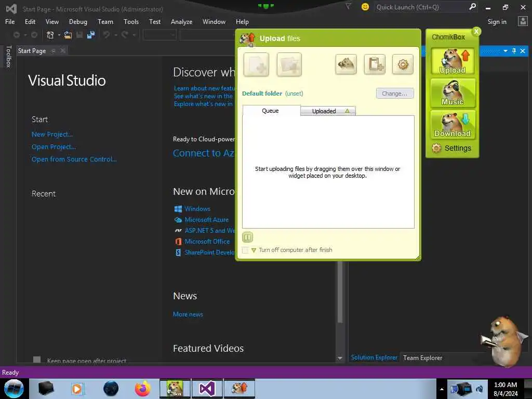
Task: Click the pause queue button in Upload window
Action: coord(248,237)
